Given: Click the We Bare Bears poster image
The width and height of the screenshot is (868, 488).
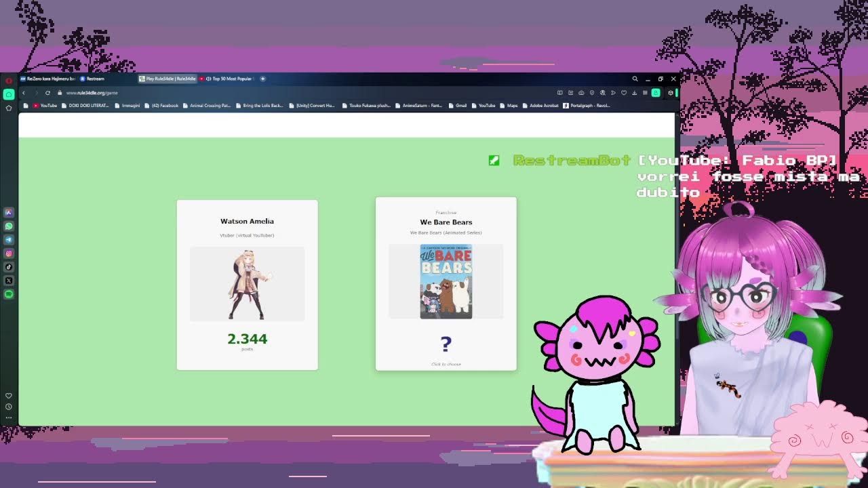Looking at the screenshot, I should click(x=446, y=281).
